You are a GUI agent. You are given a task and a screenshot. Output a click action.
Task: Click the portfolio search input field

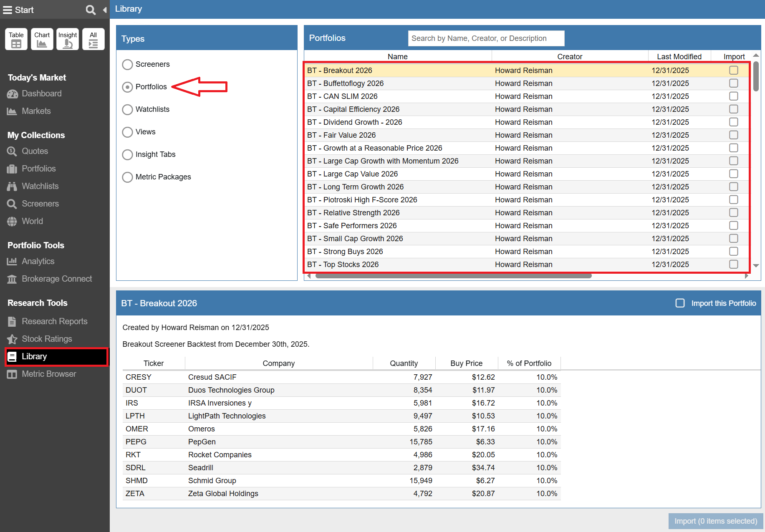(x=486, y=38)
